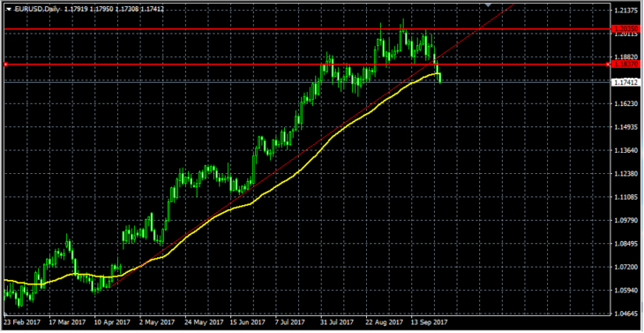Click the 1.04645 price axis label

625,314
